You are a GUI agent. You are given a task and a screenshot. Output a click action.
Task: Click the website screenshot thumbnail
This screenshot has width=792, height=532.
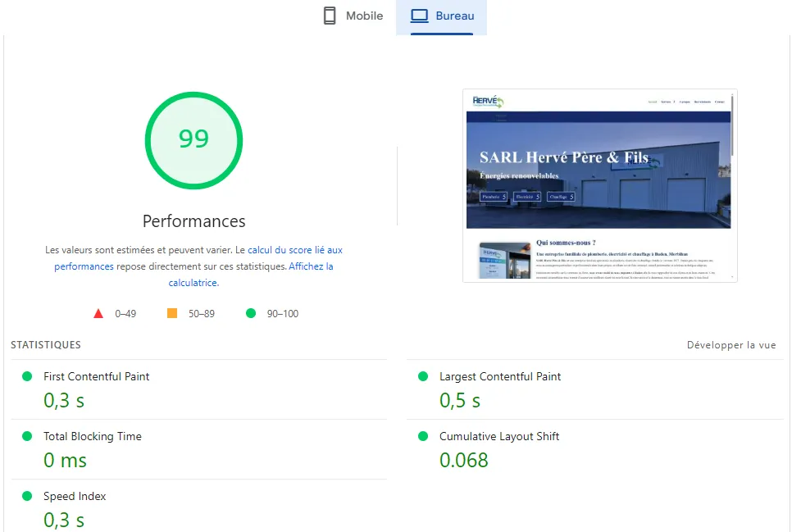coord(599,185)
